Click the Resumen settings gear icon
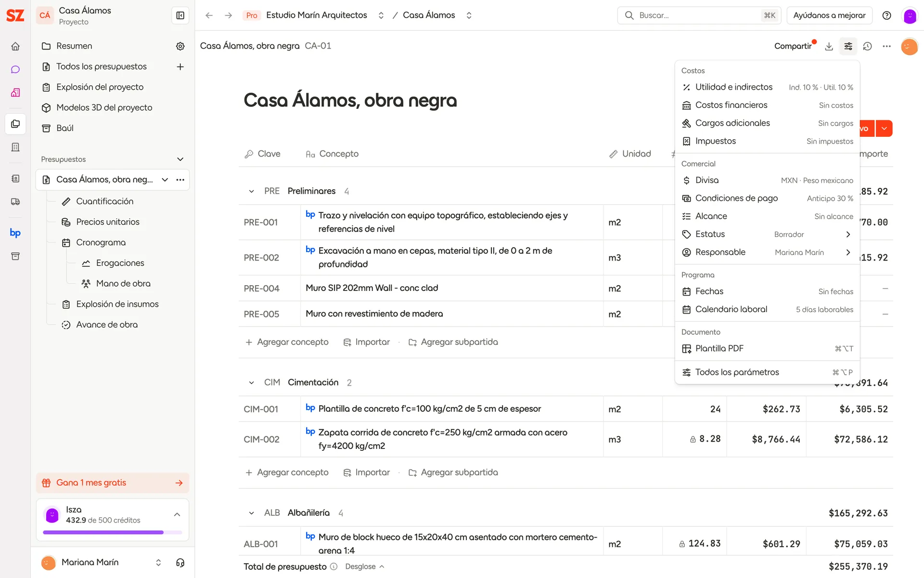Screen dimensions: 924x578 coord(180,46)
